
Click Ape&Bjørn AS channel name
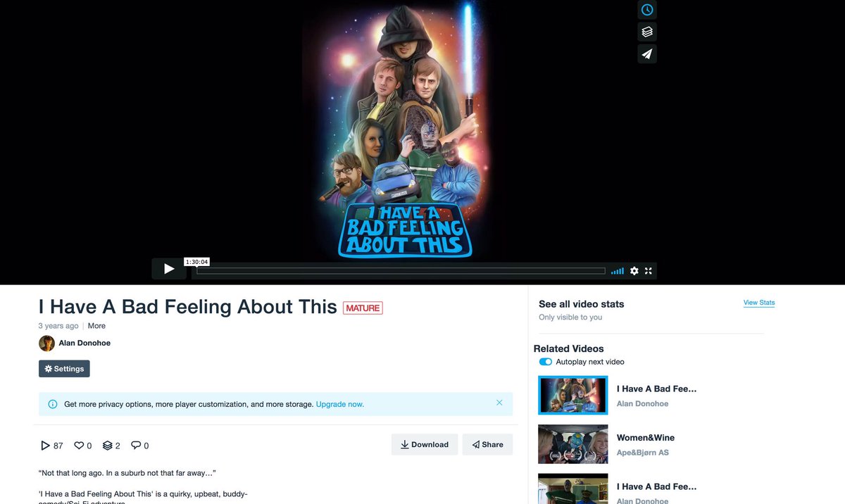643,453
